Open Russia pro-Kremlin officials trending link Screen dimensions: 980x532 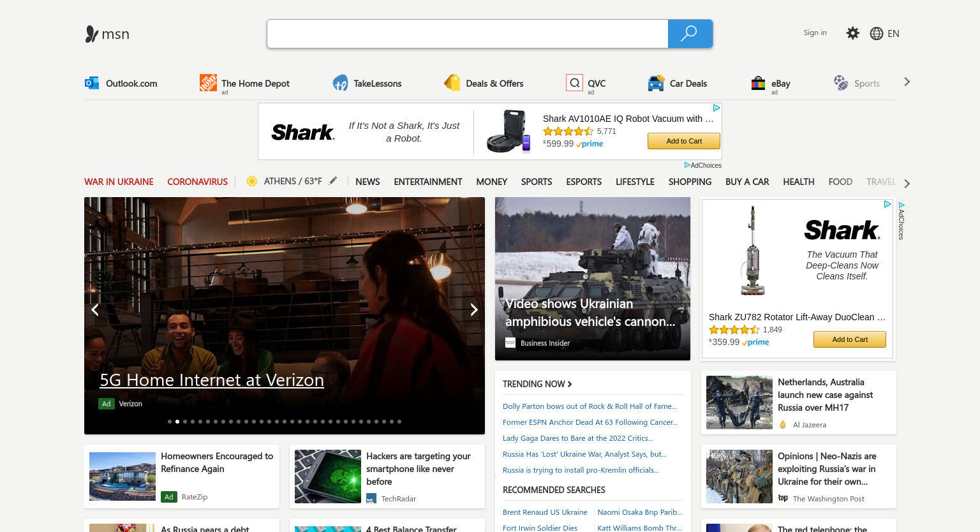coord(581,470)
